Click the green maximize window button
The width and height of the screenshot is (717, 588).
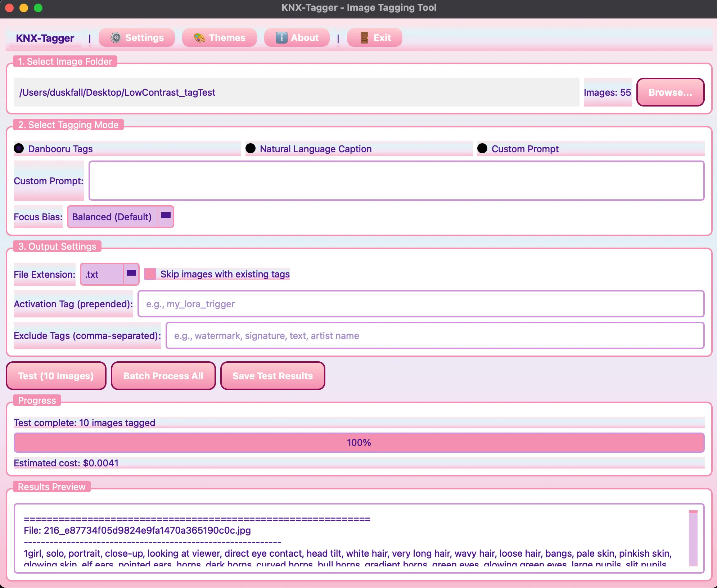[x=38, y=8]
